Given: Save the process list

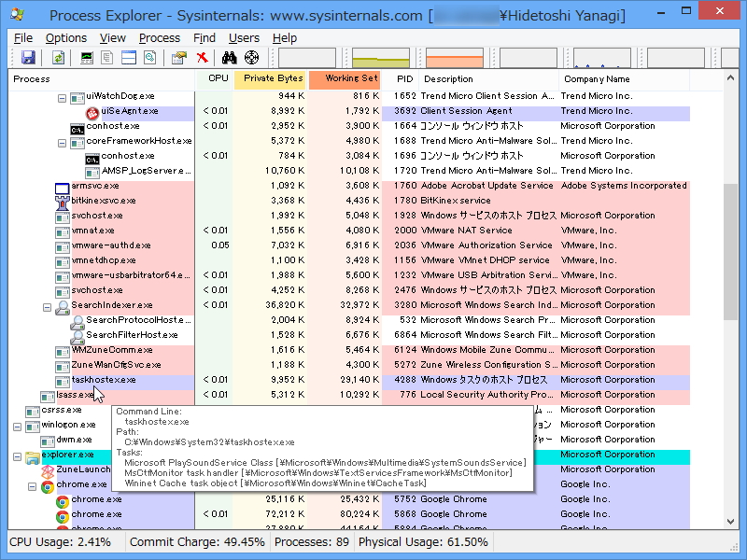Looking at the screenshot, I should pyautogui.click(x=28, y=58).
